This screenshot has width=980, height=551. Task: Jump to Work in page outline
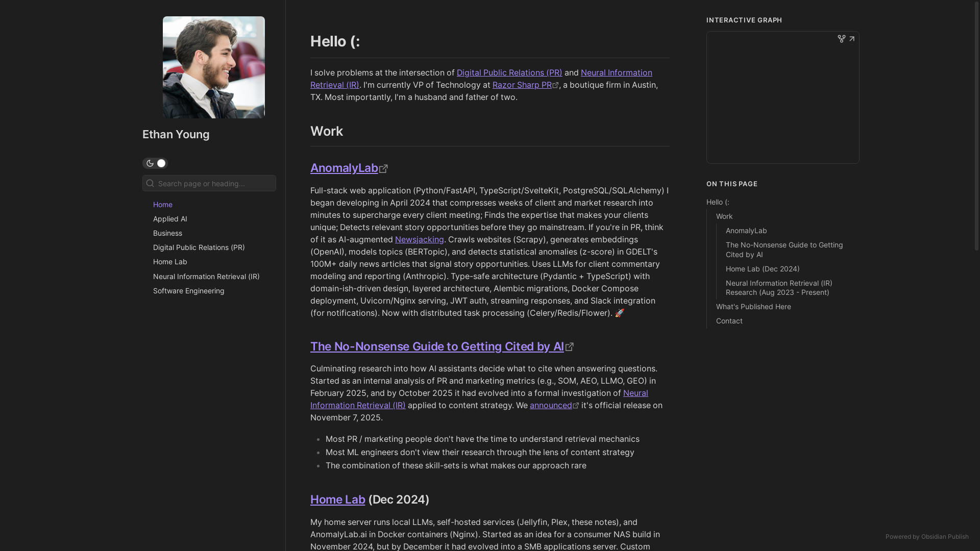[724, 216]
